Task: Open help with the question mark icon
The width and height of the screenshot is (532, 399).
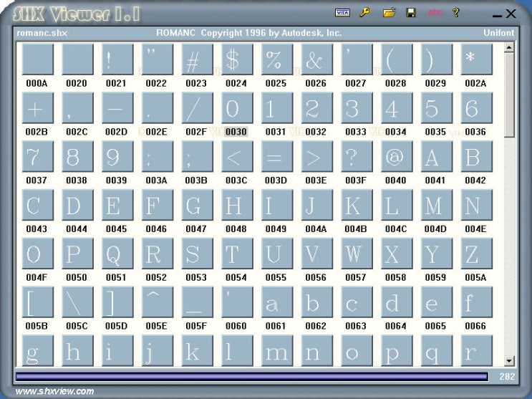Action: [456, 13]
